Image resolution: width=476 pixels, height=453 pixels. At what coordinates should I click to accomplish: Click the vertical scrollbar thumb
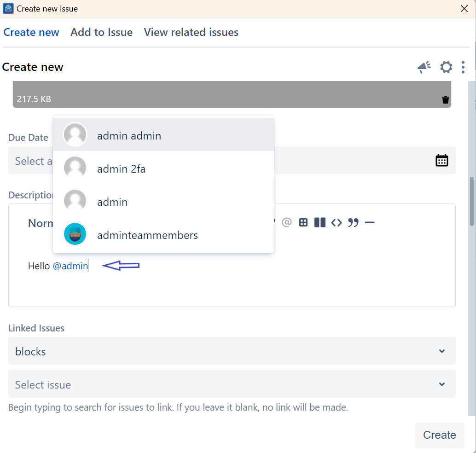coord(471,201)
